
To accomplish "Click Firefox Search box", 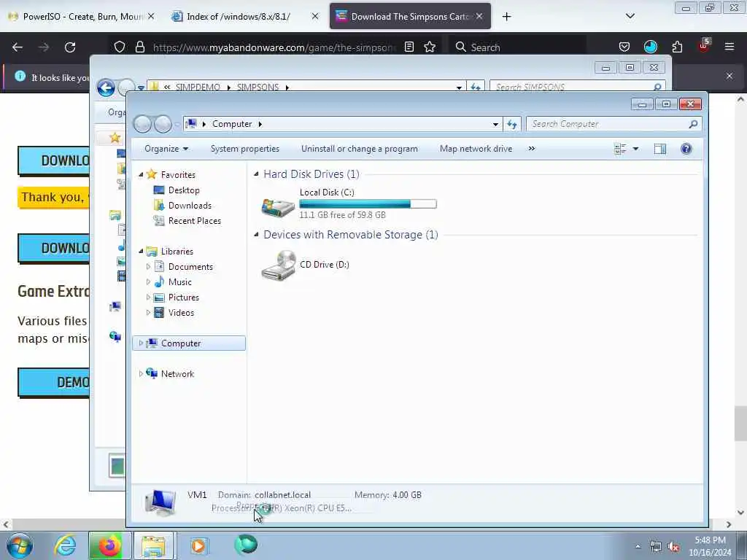I will click(x=517, y=47).
